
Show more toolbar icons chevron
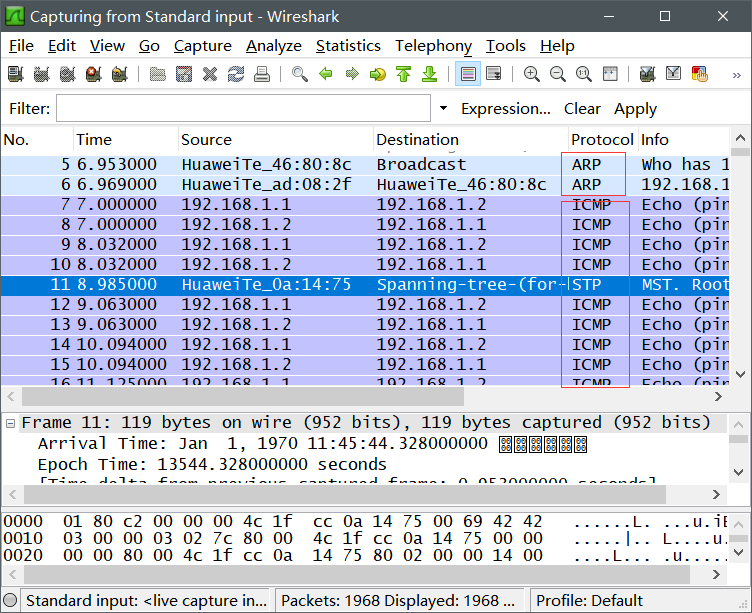(x=737, y=75)
